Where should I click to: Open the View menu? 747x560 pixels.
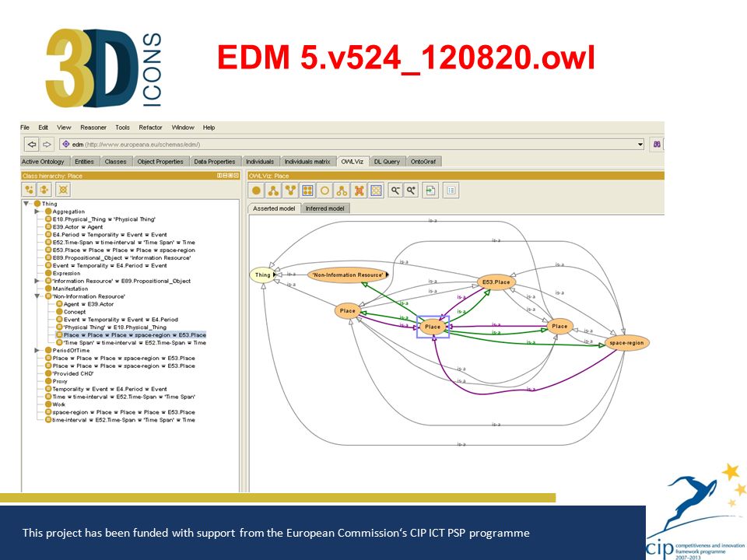coord(64,128)
